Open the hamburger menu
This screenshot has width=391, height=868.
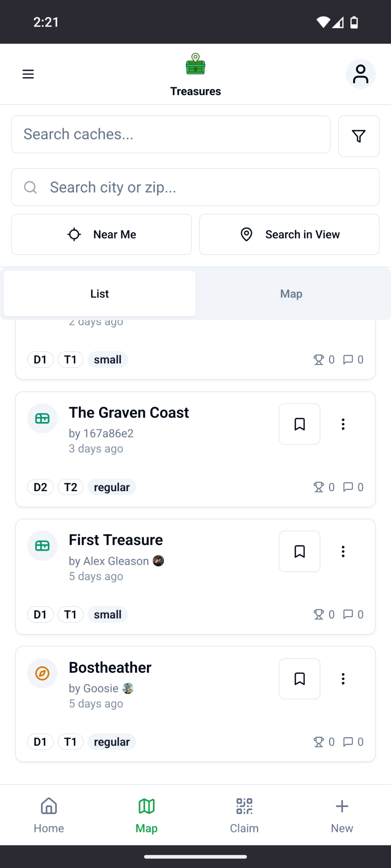(x=28, y=74)
